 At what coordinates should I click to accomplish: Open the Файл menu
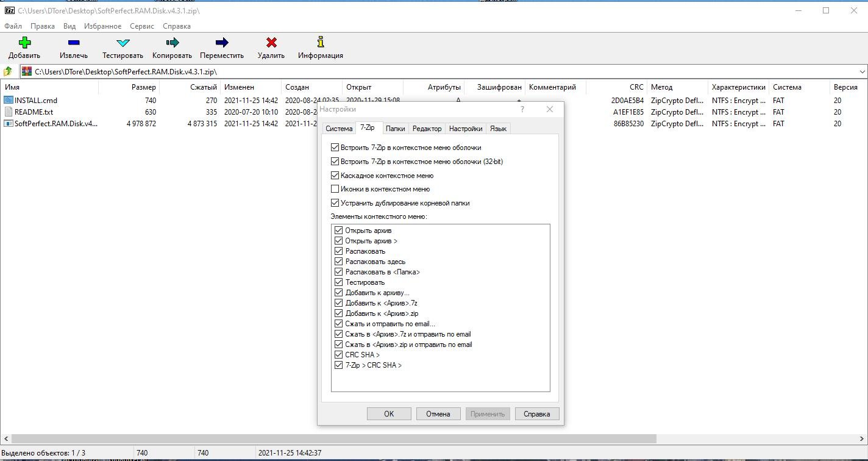point(13,26)
